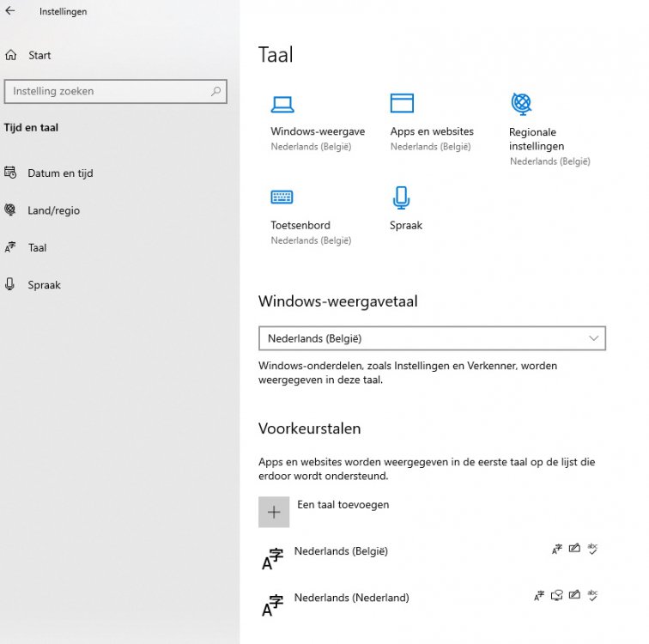Open the Windows-weergavetaal dropdown
The image size is (649, 644).
[432, 338]
